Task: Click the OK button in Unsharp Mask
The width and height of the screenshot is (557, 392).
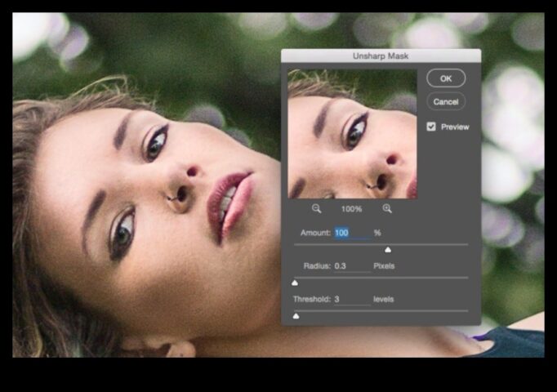Action: click(x=446, y=78)
